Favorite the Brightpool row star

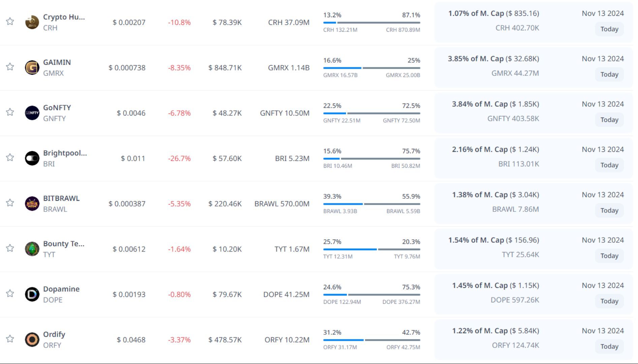click(10, 158)
